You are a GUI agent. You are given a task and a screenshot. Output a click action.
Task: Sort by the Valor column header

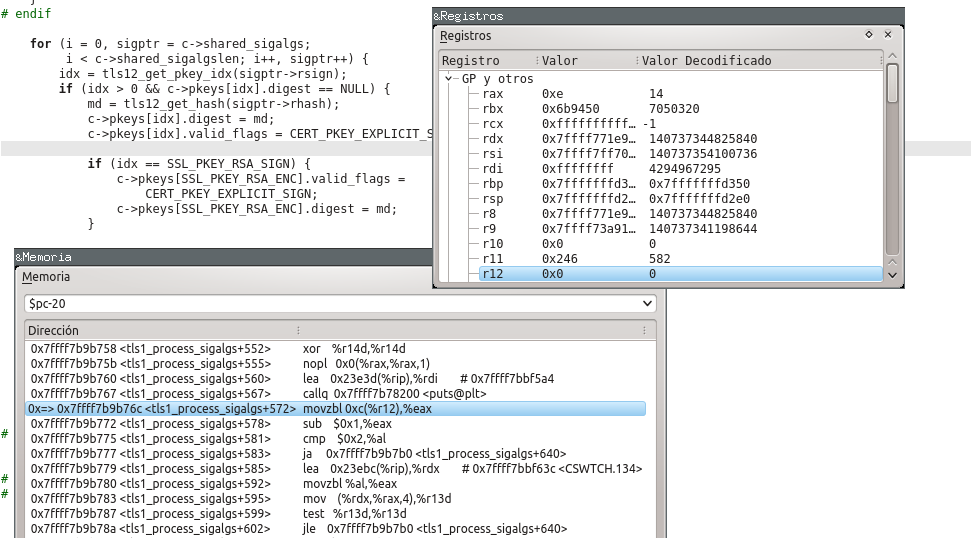588,61
